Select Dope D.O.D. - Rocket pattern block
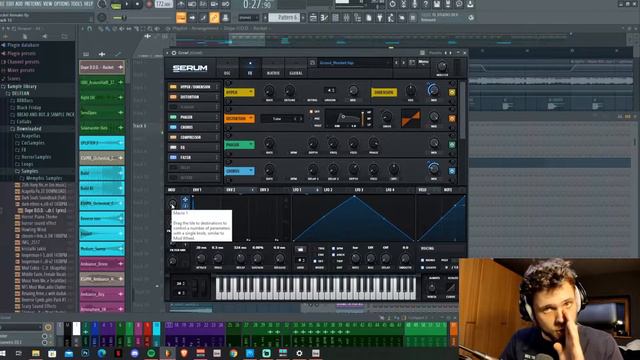Image resolution: width=640 pixels, height=360 pixels. (x=102, y=67)
